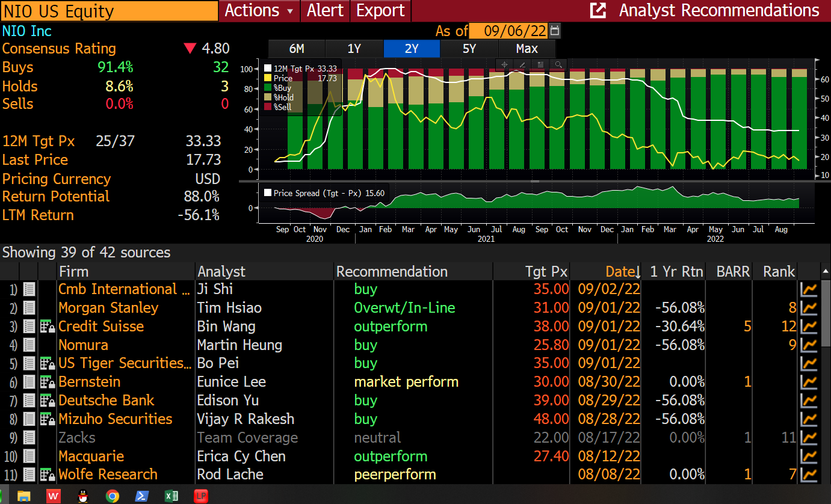Image resolution: width=831 pixels, height=504 pixels.
Task: Click the locked table icon beside Bernstein
Action: pyautogui.click(x=48, y=382)
